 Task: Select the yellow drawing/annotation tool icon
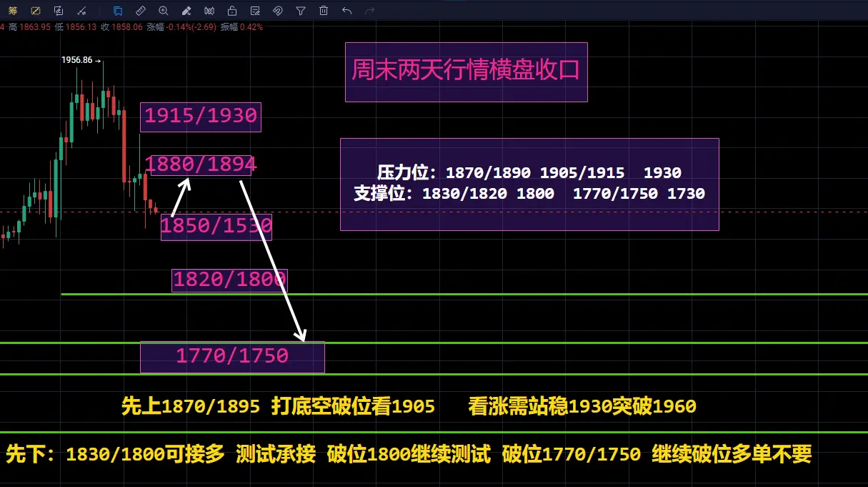36,11
